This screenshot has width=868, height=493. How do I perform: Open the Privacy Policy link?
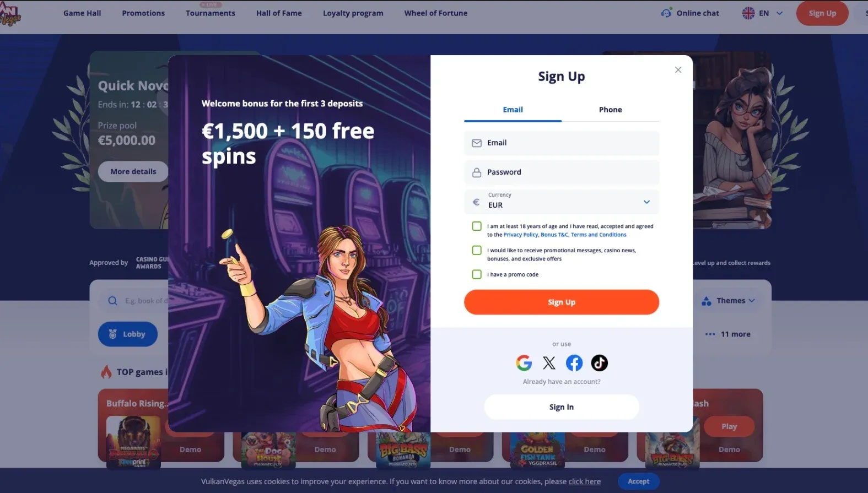(x=520, y=235)
